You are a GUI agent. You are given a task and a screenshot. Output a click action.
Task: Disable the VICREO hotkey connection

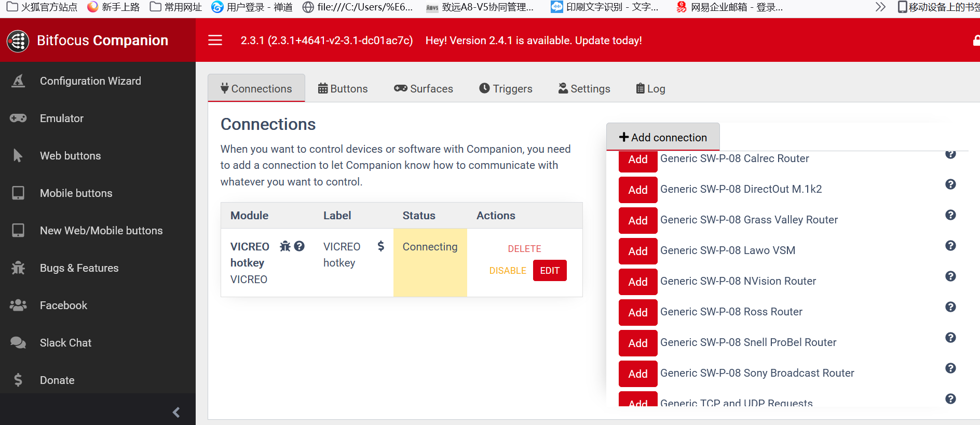pos(508,271)
